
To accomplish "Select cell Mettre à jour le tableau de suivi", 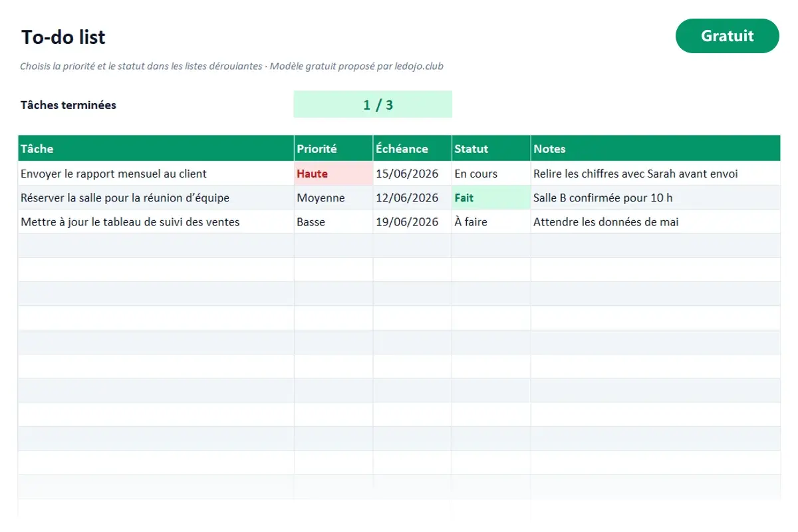I will pyautogui.click(x=156, y=221).
